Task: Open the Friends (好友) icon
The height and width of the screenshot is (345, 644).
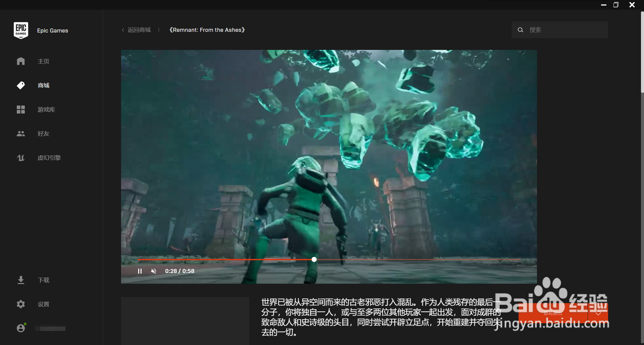Action: (20, 134)
